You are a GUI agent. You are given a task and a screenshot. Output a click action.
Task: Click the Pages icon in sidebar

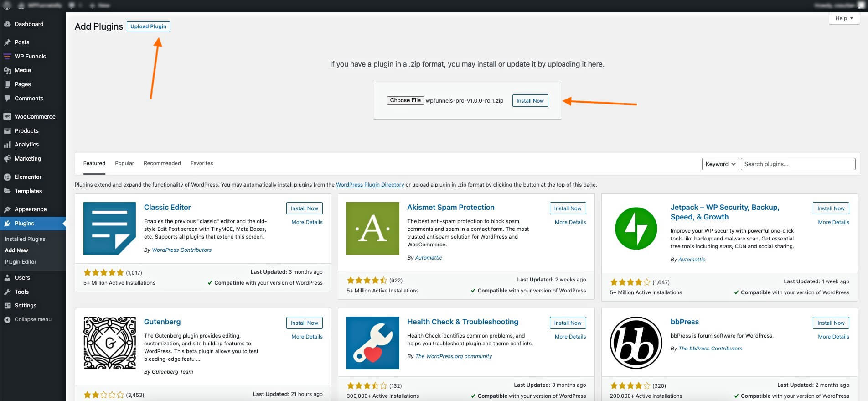[7, 84]
